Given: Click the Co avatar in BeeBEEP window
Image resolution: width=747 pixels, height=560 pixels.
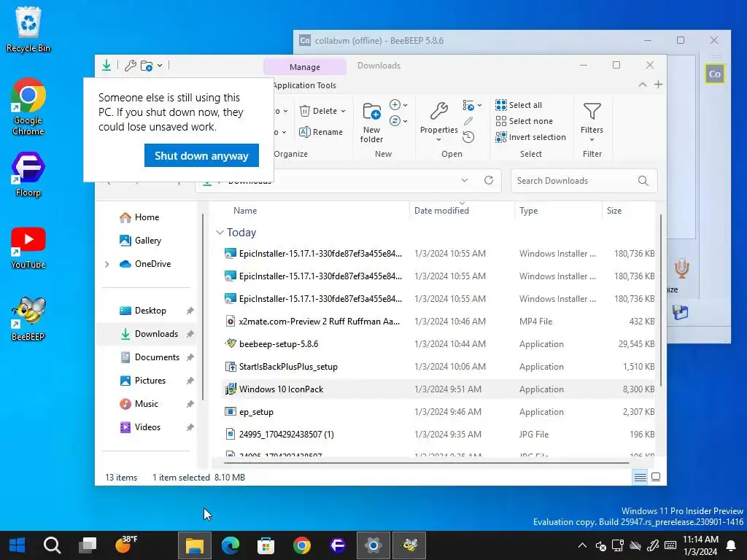Looking at the screenshot, I should 715,74.
